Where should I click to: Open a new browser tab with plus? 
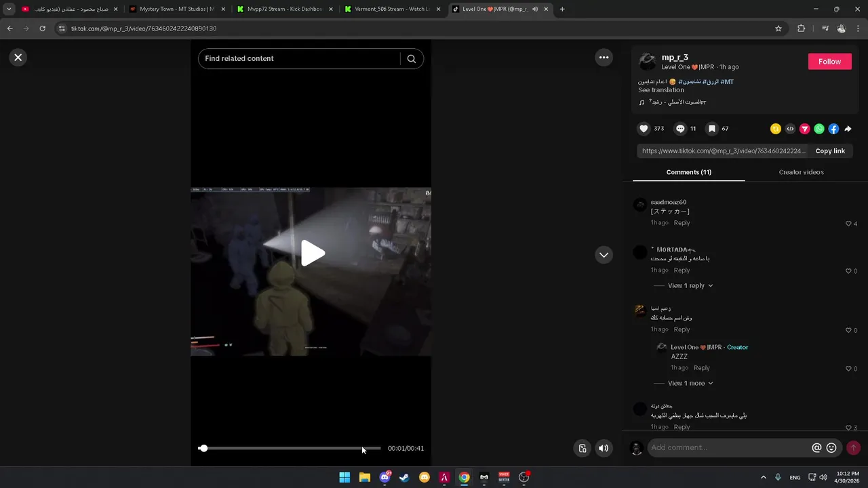point(562,9)
